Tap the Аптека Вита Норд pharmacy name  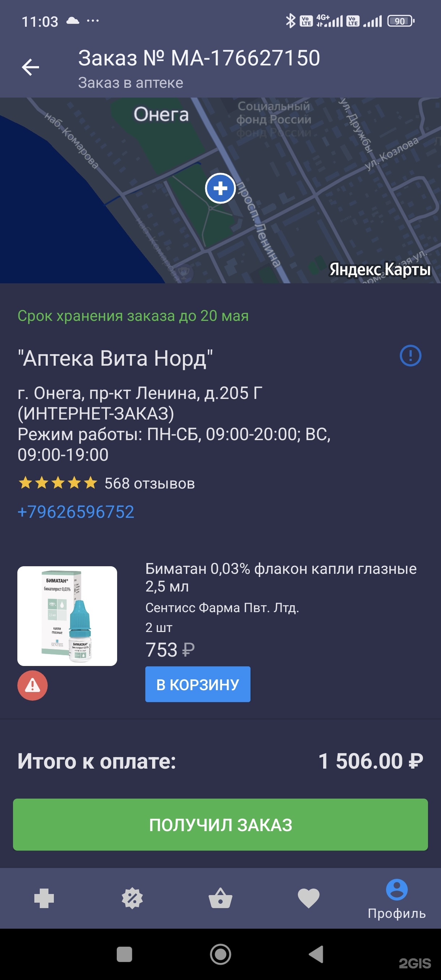point(115,358)
